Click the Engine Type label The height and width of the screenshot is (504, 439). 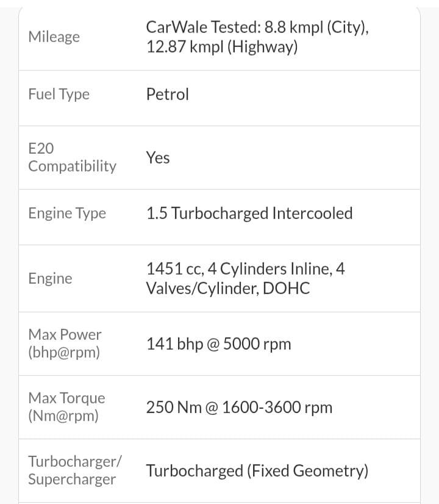point(67,213)
